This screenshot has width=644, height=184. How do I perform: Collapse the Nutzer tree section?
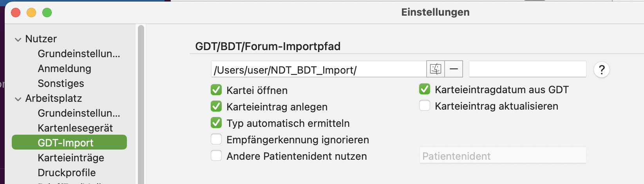coord(18,40)
